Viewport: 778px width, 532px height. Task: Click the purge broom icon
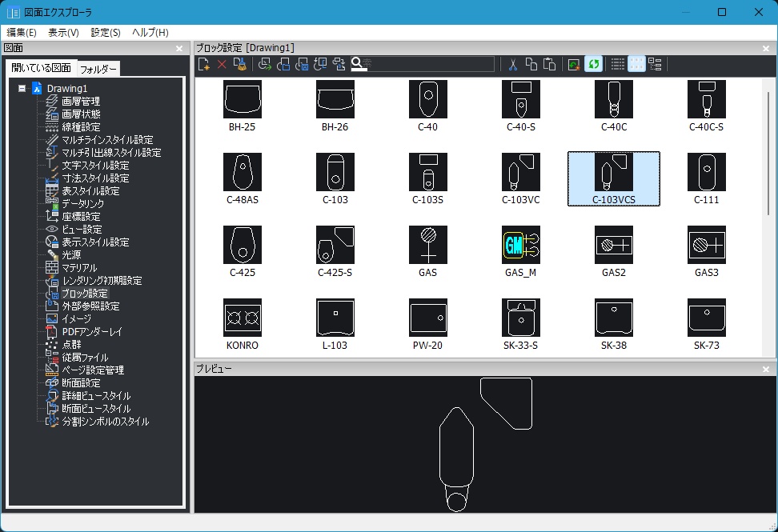(x=240, y=64)
